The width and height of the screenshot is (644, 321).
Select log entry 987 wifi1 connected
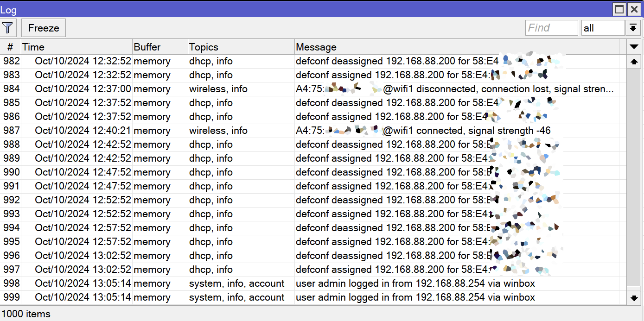[x=313, y=131]
